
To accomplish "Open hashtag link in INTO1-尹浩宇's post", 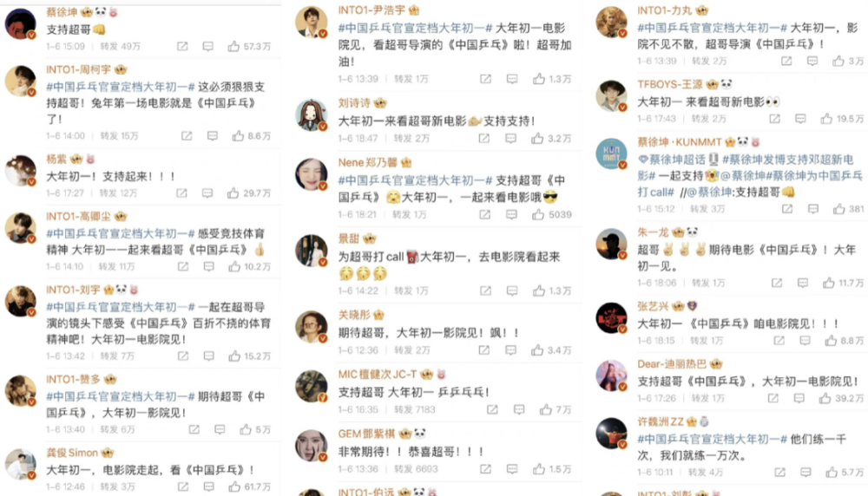I will pyautogui.click(x=415, y=29).
